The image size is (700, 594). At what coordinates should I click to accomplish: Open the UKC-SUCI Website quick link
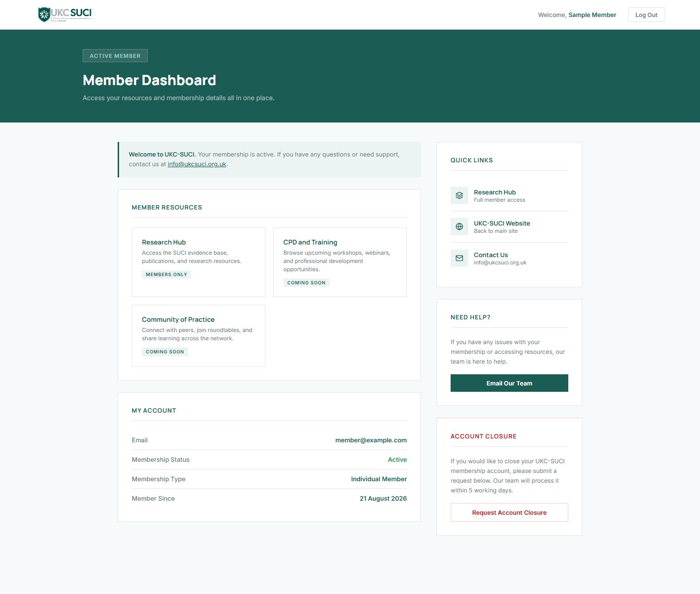coord(509,227)
